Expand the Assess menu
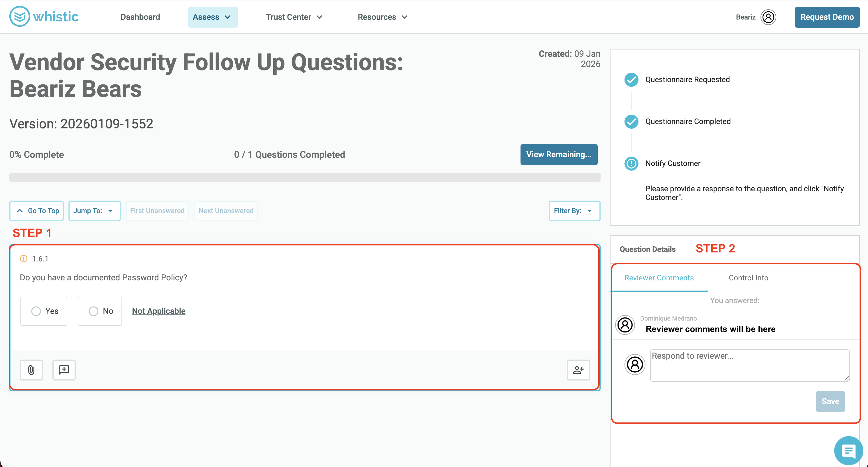This screenshot has width=868, height=467. pos(213,17)
